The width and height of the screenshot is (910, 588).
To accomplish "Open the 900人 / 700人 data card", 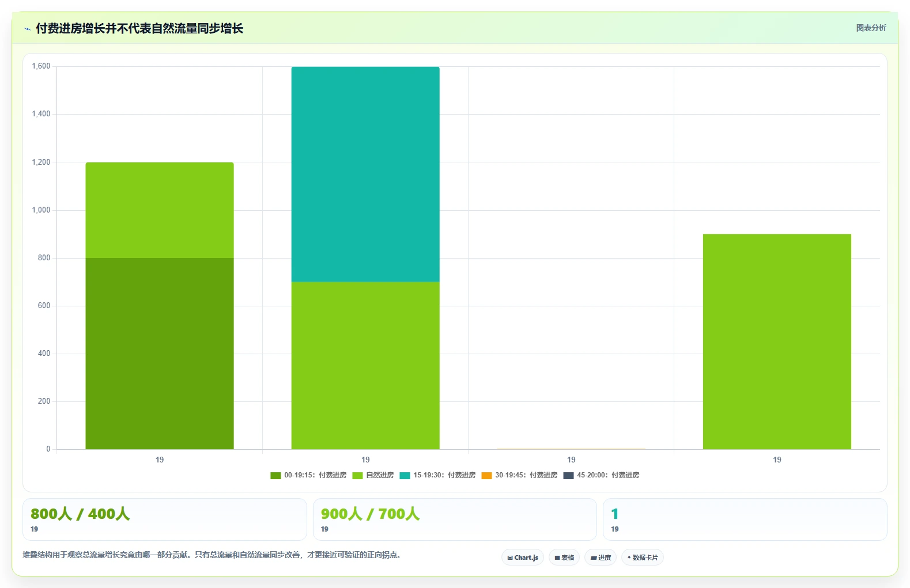I will tap(455, 519).
